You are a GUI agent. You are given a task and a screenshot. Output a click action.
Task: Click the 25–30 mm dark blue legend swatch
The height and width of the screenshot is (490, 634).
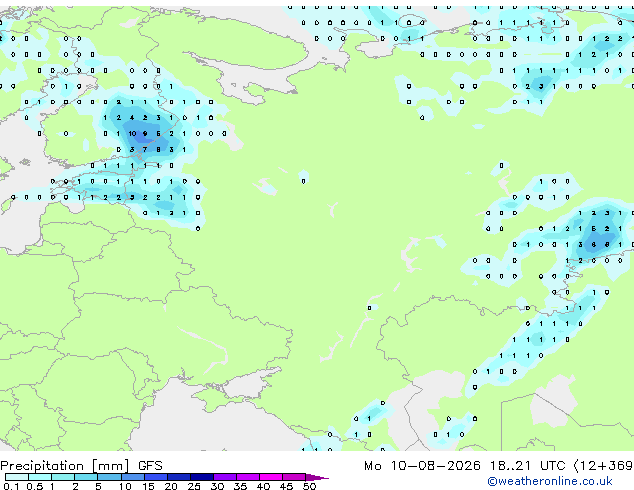[202, 477]
